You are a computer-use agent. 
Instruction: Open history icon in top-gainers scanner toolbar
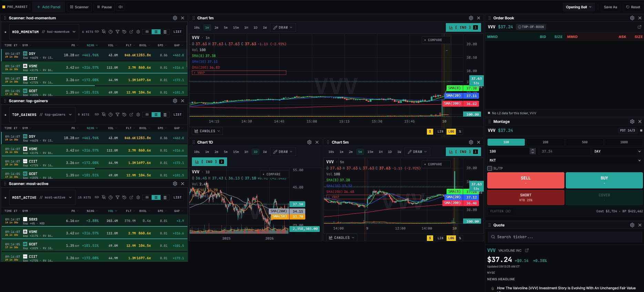pyautogui.click(x=124, y=115)
